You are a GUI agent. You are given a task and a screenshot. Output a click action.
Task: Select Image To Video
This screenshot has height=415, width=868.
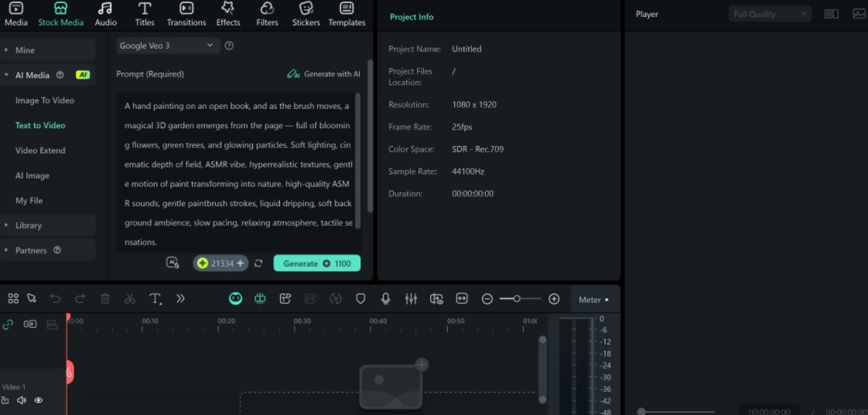pos(45,100)
